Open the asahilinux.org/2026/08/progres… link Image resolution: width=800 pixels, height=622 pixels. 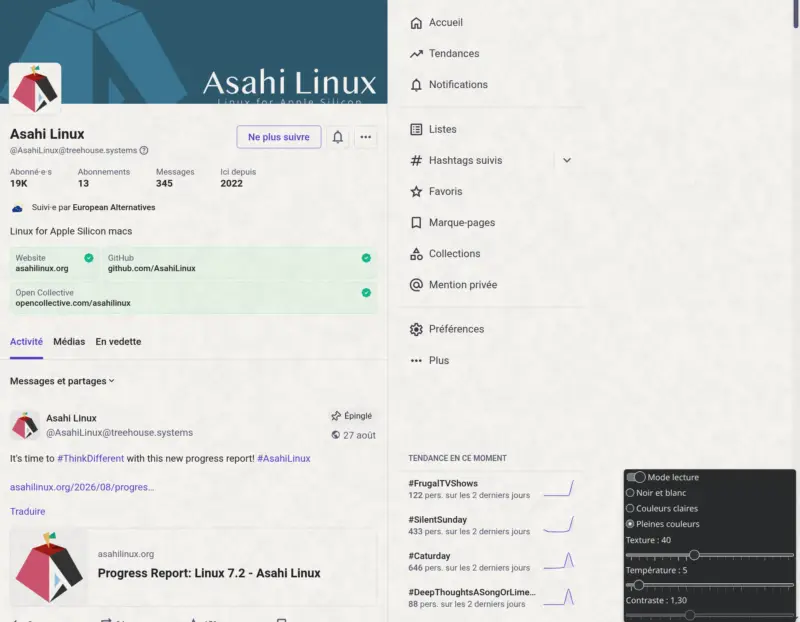tap(82, 487)
